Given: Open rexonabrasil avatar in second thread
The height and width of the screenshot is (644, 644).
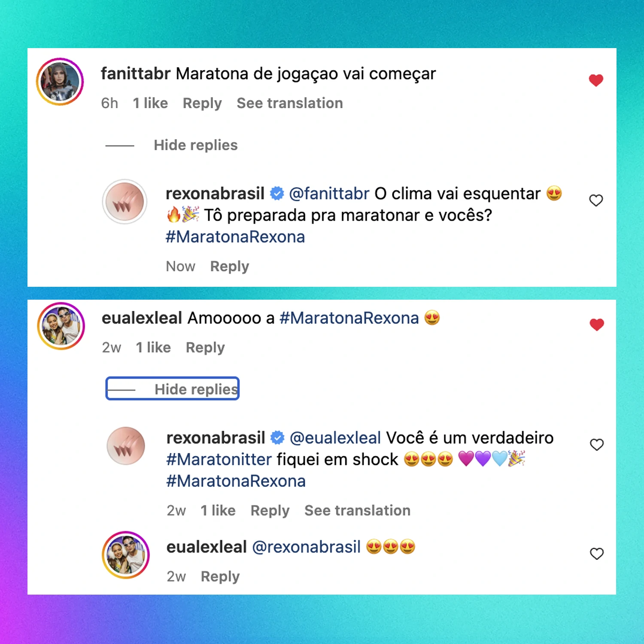Looking at the screenshot, I should (x=126, y=446).
